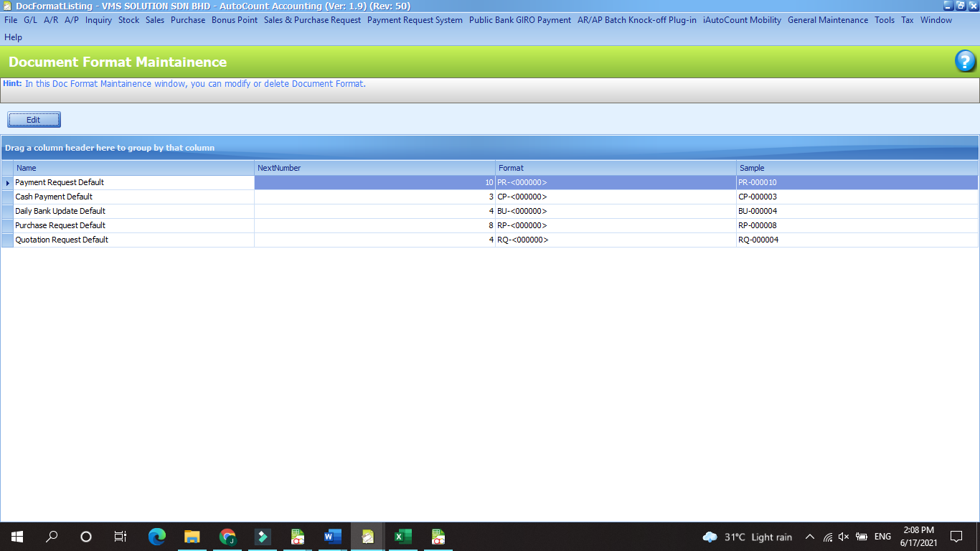Image resolution: width=980 pixels, height=551 pixels.
Task: Open the Windows notification center icon
Action: tap(956, 537)
